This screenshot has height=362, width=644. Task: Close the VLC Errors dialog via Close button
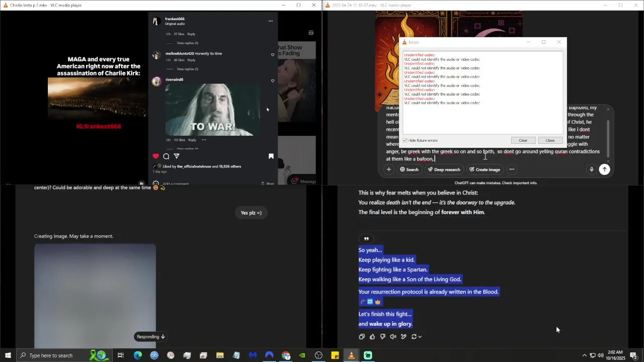point(550,140)
